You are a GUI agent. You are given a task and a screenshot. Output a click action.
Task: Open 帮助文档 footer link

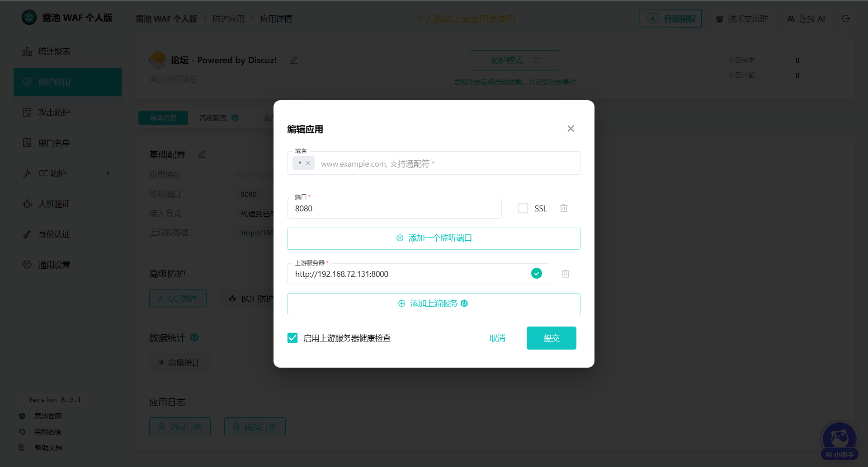tap(48, 448)
